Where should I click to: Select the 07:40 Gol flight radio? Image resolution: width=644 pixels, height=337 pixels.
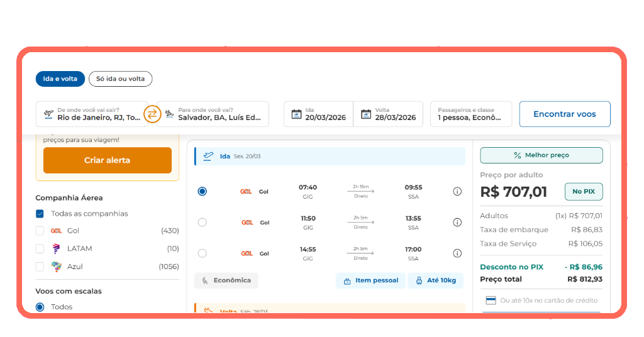[202, 191]
